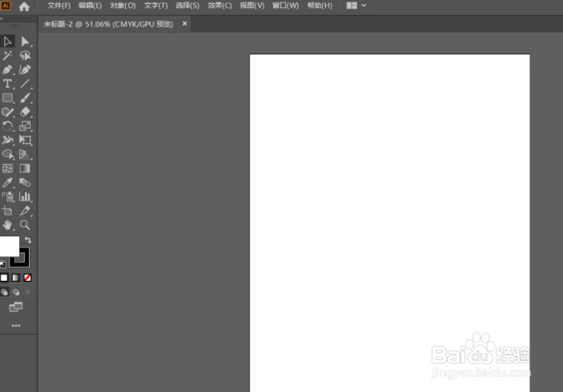Image resolution: width=563 pixels, height=392 pixels.
Task: Select the Direct Selection tool
Action: coord(25,41)
